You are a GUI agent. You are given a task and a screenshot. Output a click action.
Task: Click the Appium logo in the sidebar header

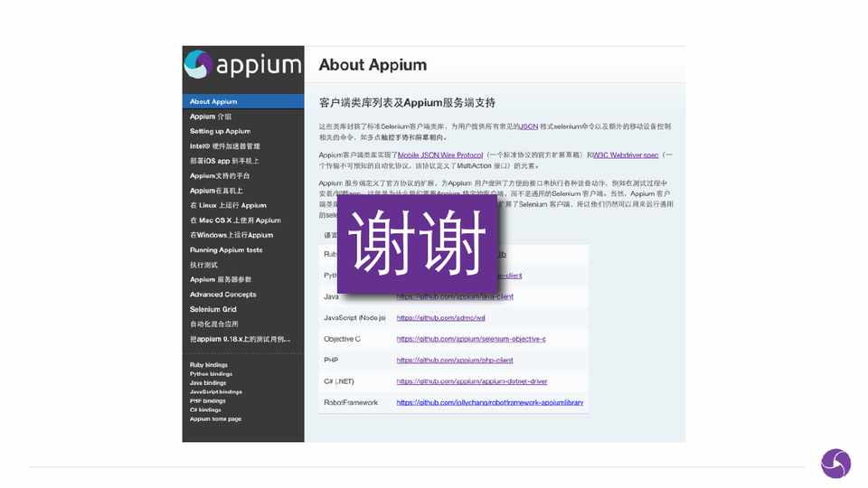242,65
